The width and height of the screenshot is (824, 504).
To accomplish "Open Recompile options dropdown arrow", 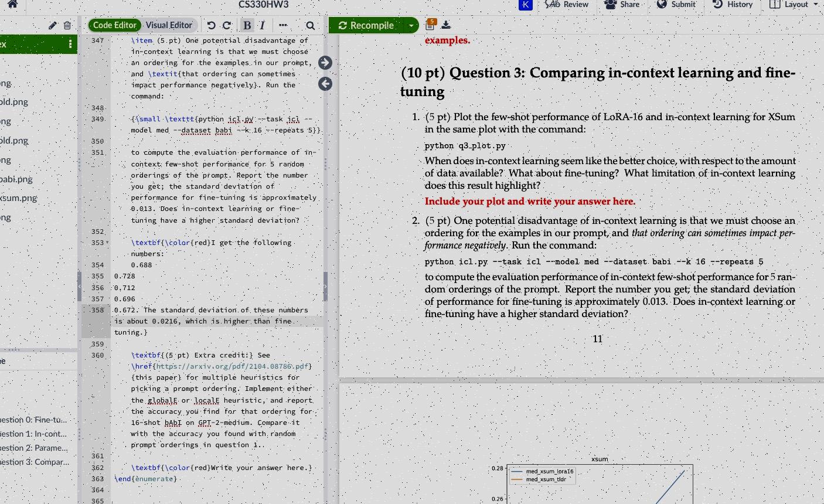I will 411,25.
